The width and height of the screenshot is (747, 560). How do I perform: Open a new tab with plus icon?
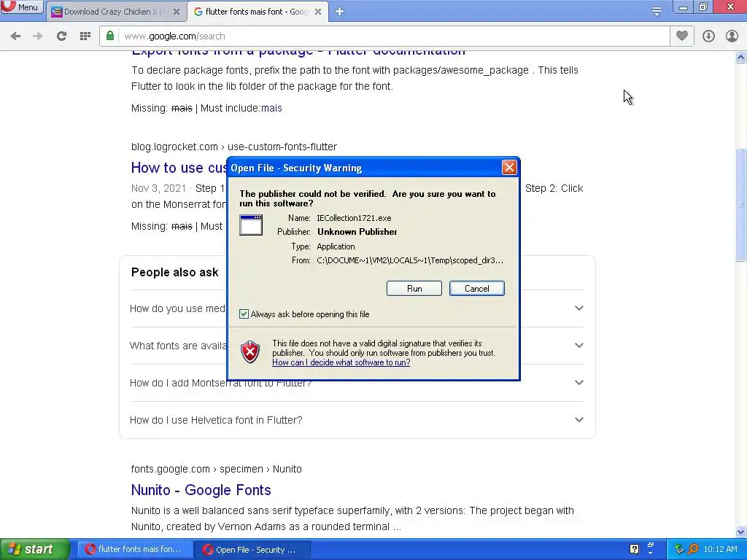339,12
